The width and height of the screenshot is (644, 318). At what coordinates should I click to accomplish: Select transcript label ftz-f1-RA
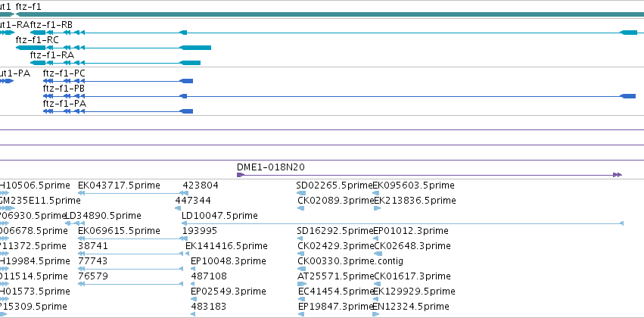tap(51, 55)
